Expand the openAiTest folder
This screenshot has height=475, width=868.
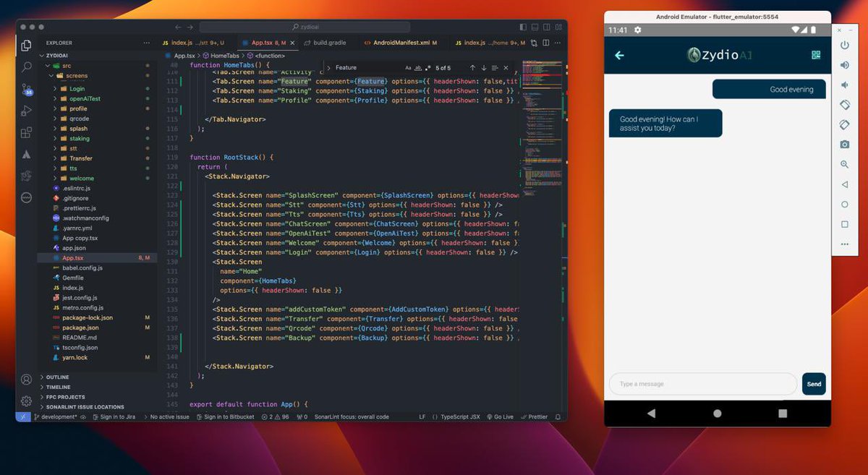pyautogui.click(x=56, y=99)
